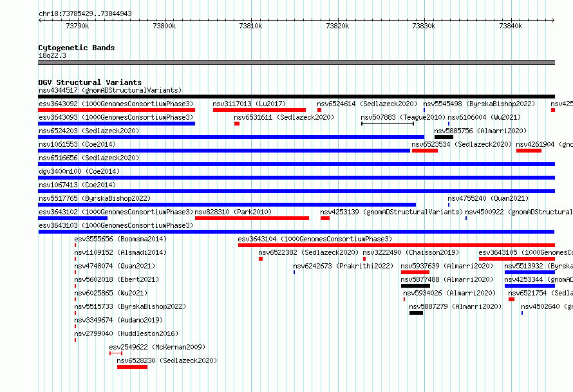Open variant nsv3117013 (Lu2017)
This screenshot has height=392, width=573.
249,104
